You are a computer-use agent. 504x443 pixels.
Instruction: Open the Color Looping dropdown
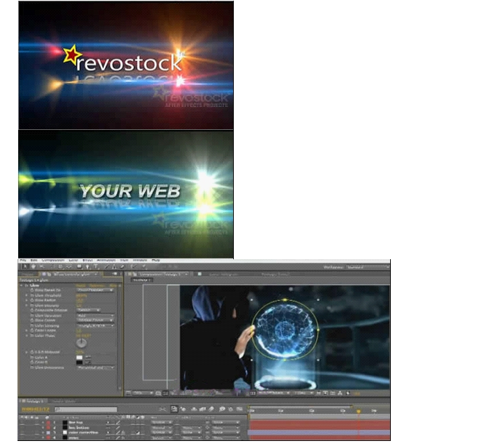click(96, 325)
